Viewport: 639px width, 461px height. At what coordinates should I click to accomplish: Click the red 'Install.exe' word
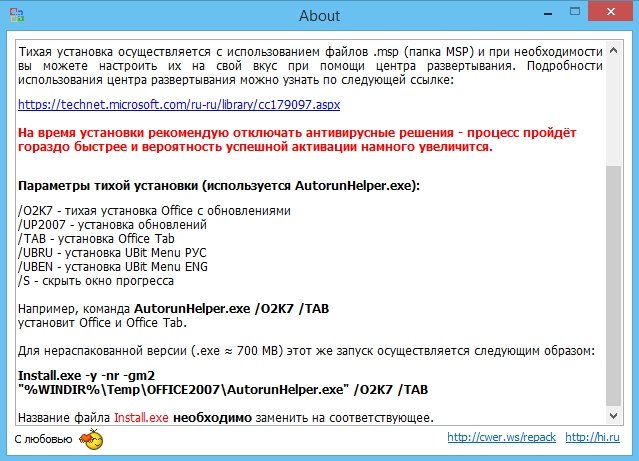(x=141, y=418)
